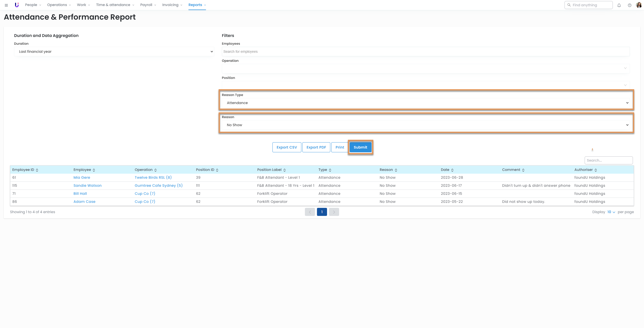
Task: Change the Display per page count
Action: [611, 212]
